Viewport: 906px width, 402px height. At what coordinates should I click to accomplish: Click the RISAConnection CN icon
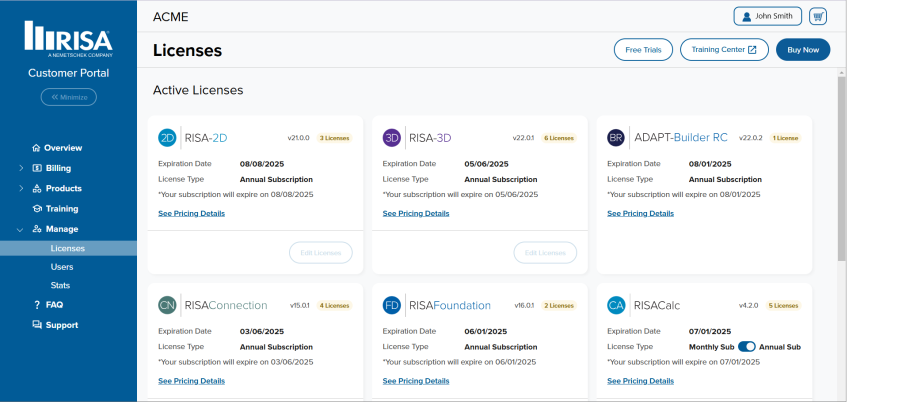click(167, 306)
